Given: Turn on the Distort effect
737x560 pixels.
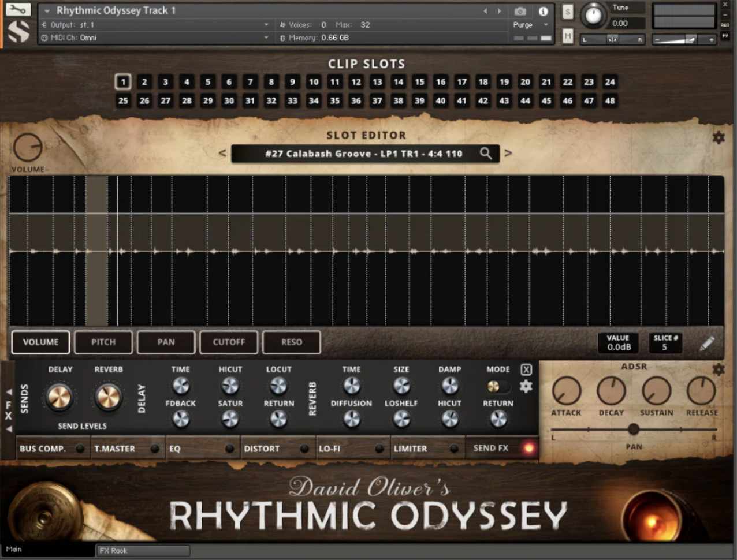Looking at the screenshot, I should 304,449.
